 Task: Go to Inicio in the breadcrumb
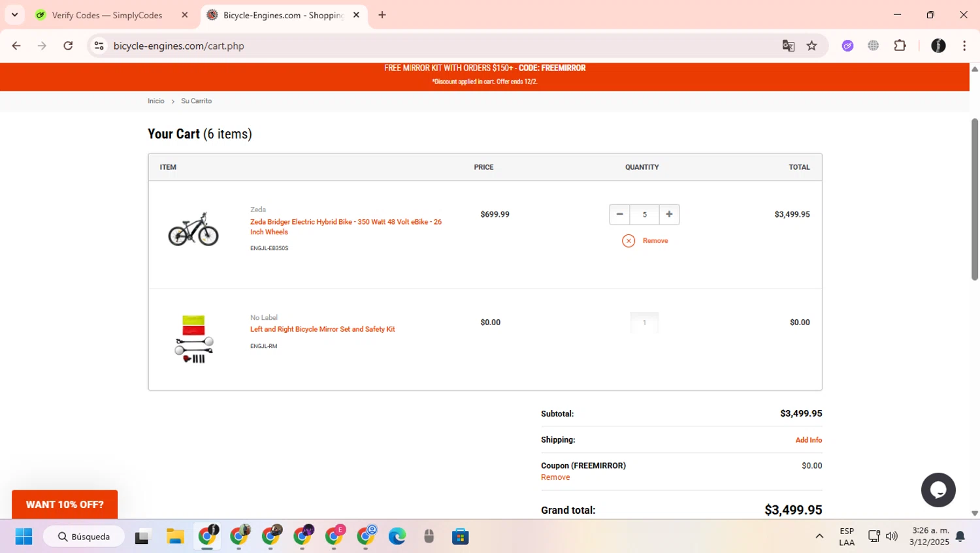(x=155, y=101)
